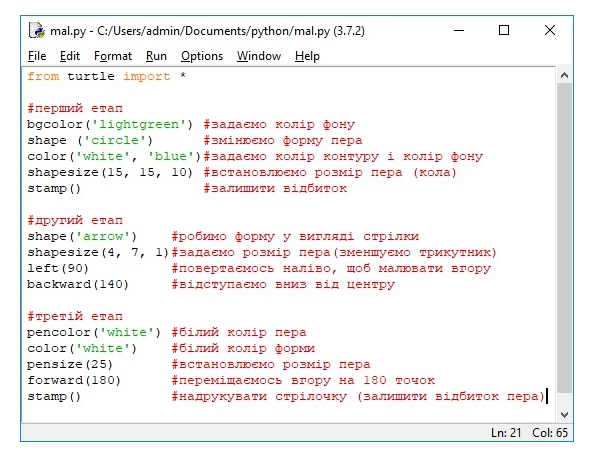This screenshot has width=592, height=462.
Task: Click the 'from' keyword on first line
Action: [x=43, y=76]
